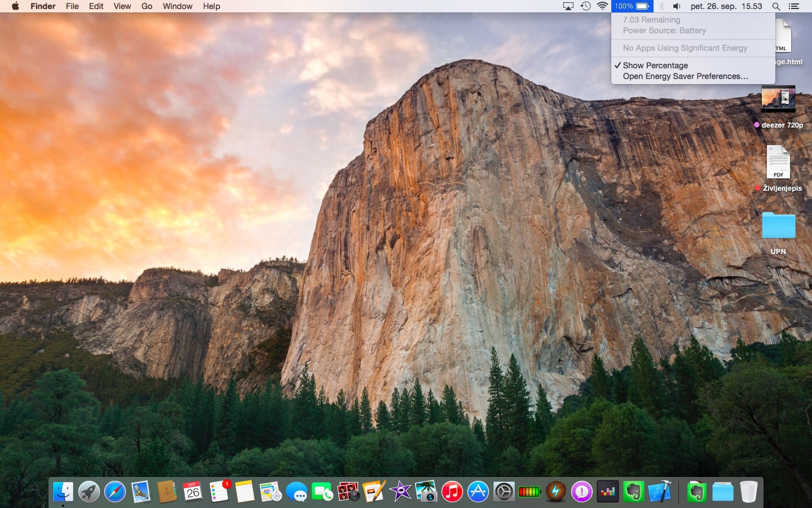Image resolution: width=812 pixels, height=508 pixels.
Task: Launch Deezer equalizer icon in Dock
Action: [608, 492]
